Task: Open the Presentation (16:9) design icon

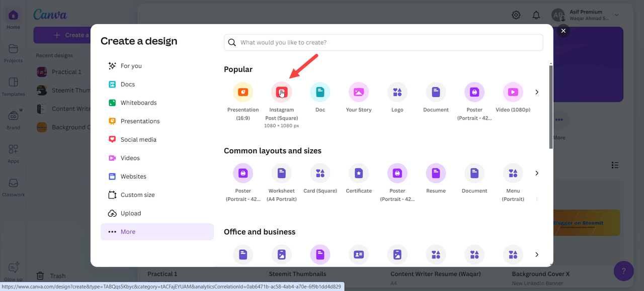Action: 243,92
